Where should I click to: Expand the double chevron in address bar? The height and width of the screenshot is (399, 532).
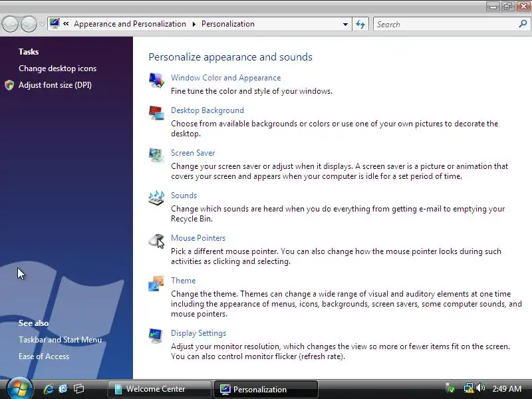[x=66, y=24]
